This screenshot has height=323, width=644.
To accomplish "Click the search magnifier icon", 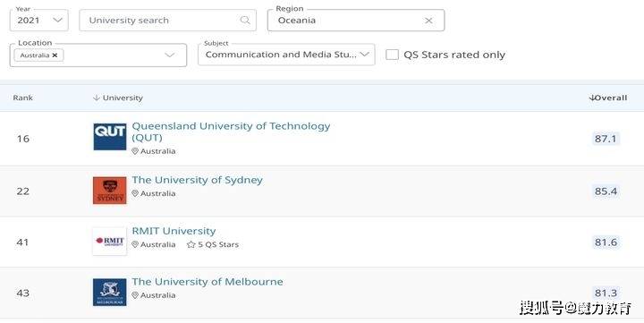I will click(245, 21).
